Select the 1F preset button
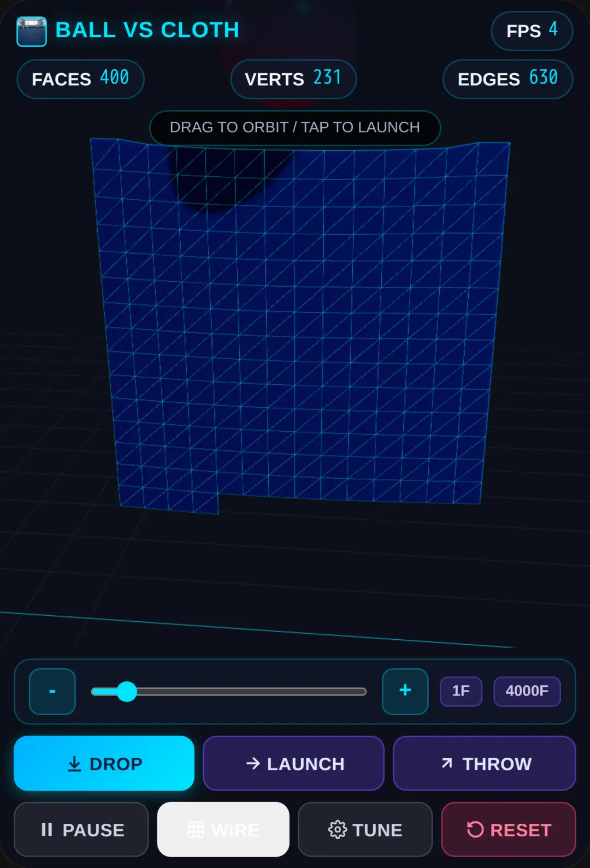This screenshot has height=868, width=590. tap(461, 691)
